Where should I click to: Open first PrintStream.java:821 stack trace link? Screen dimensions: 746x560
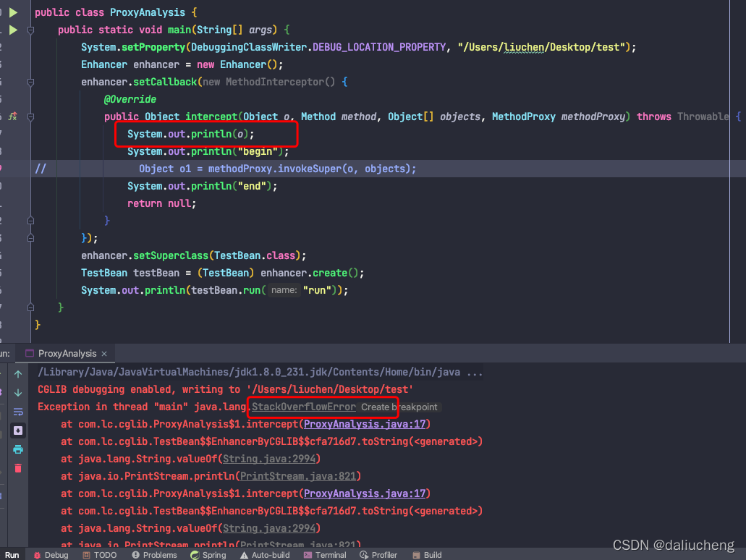pyautogui.click(x=298, y=476)
